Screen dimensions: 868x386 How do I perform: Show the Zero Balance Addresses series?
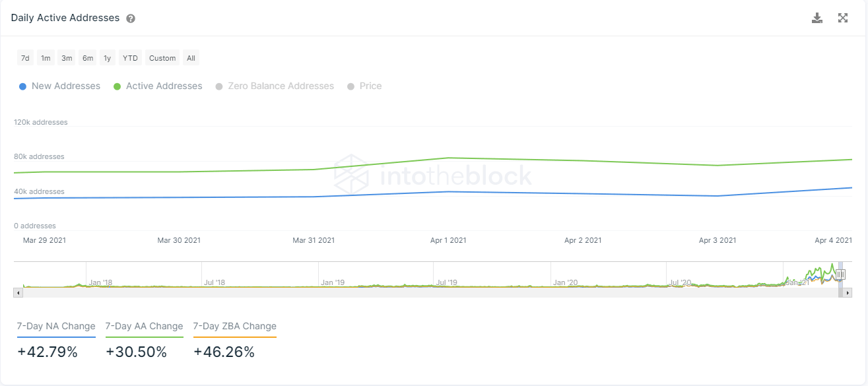(x=275, y=86)
